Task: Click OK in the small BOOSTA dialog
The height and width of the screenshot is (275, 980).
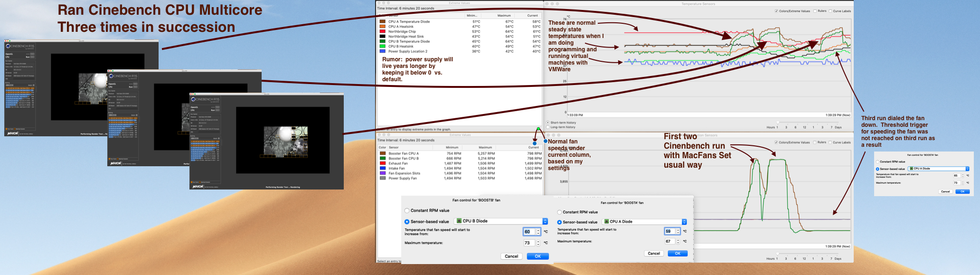Action: [962, 191]
